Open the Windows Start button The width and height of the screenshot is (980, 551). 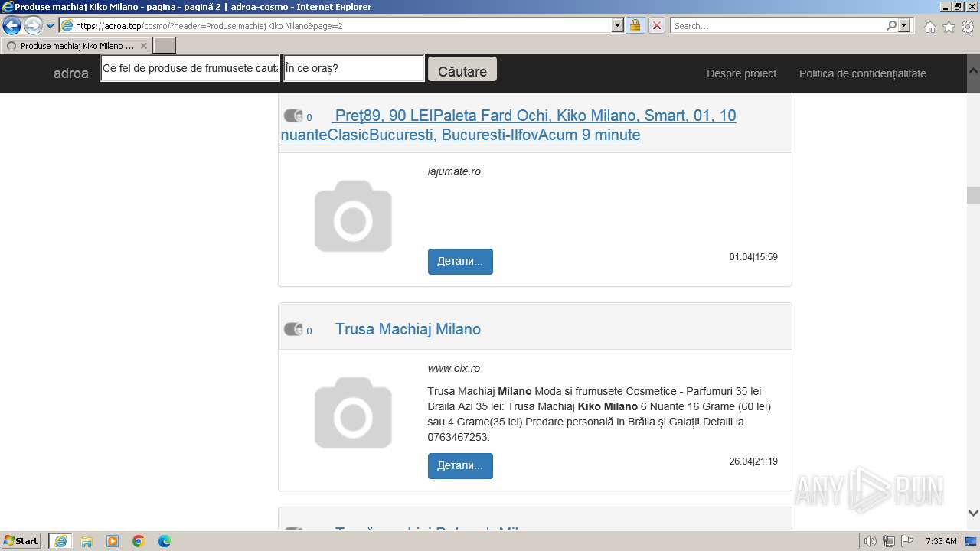point(21,541)
